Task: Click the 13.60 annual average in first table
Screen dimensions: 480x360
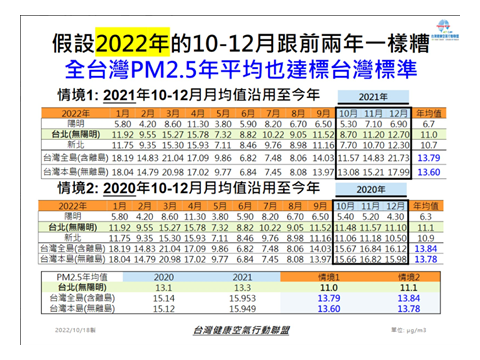Action: (x=429, y=172)
